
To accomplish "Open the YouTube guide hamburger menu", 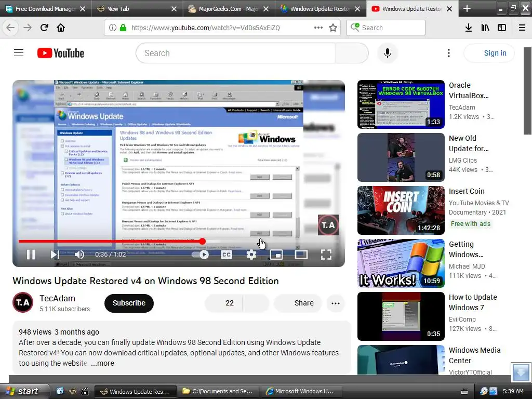I will (x=19, y=53).
